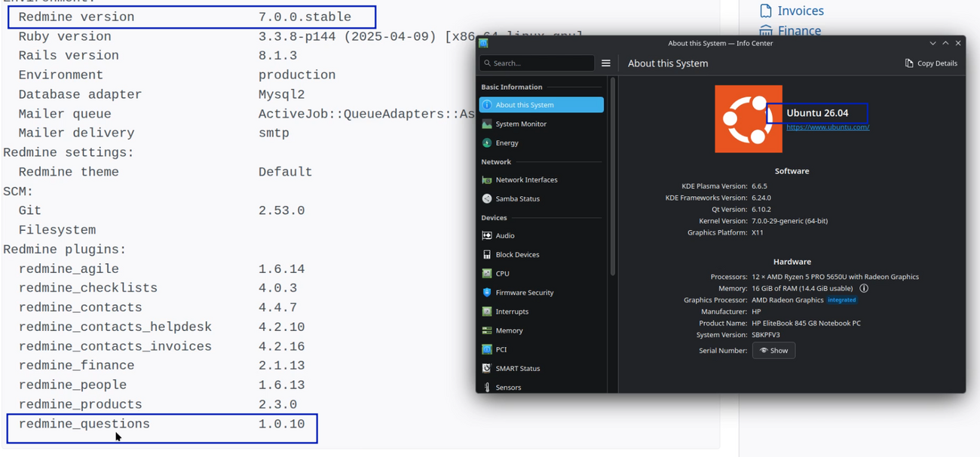980x457 pixels.
Task: Click the 'redmine_contacts_invoices' plugin name
Action: tap(115, 347)
